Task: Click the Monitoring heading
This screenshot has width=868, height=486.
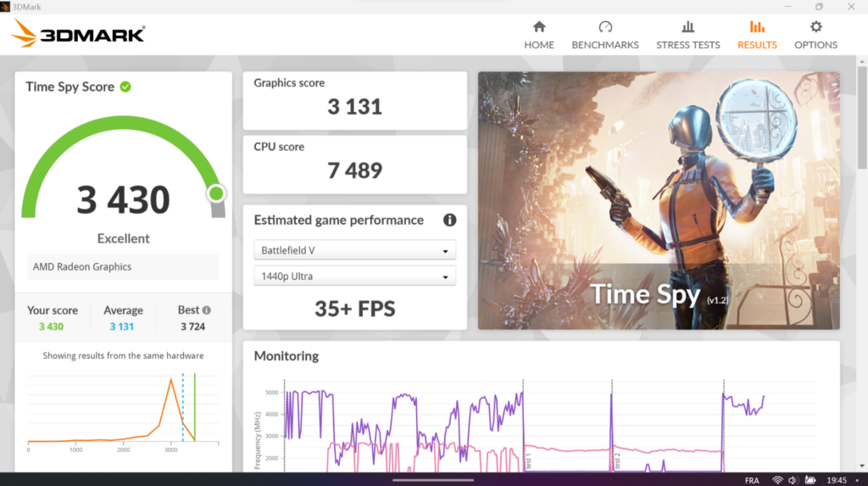Action: point(287,355)
